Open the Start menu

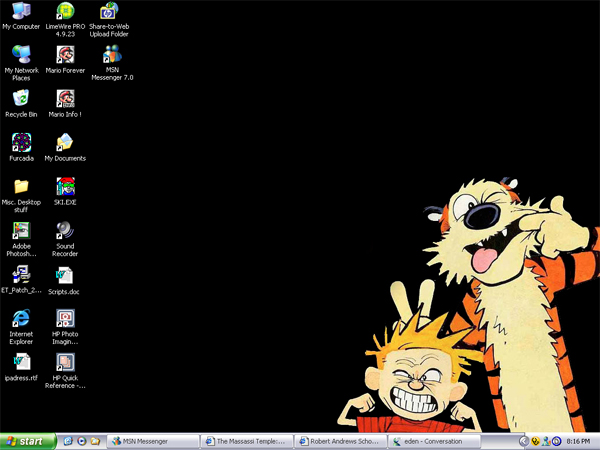point(28,441)
